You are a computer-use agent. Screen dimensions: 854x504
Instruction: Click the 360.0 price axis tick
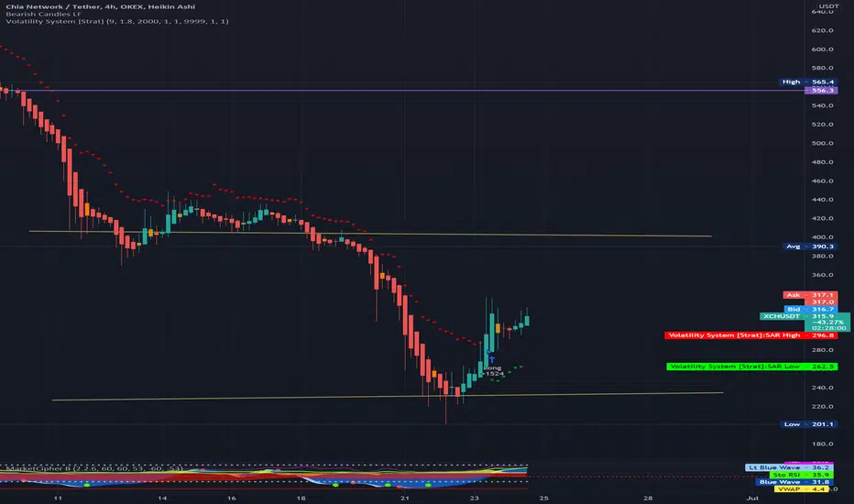[x=823, y=275]
